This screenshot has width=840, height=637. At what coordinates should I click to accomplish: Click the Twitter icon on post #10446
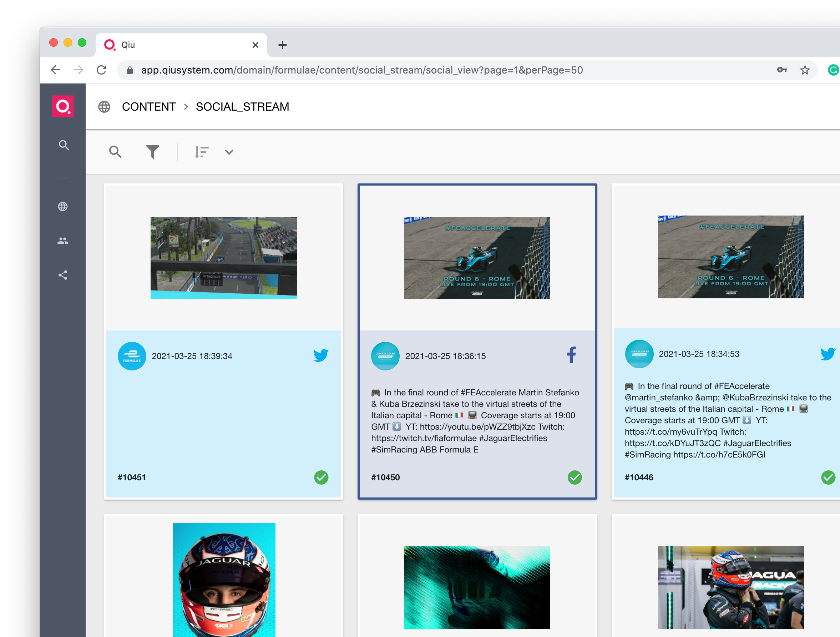tap(828, 354)
